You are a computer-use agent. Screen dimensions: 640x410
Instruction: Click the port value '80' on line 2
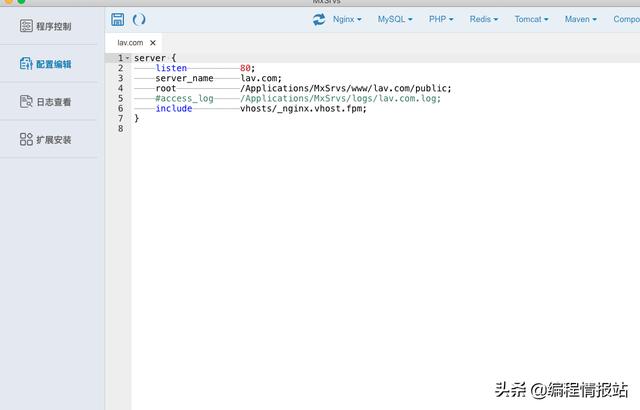coord(245,68)
